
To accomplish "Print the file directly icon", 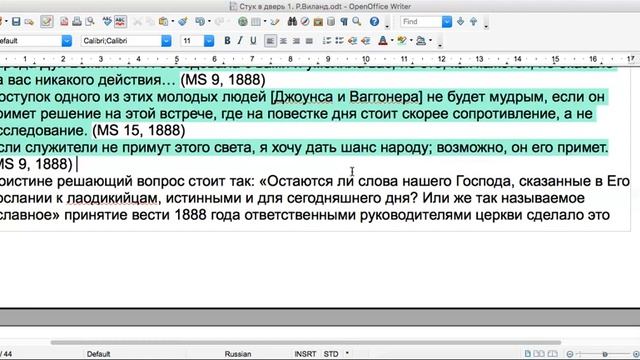I will [77, 22].
